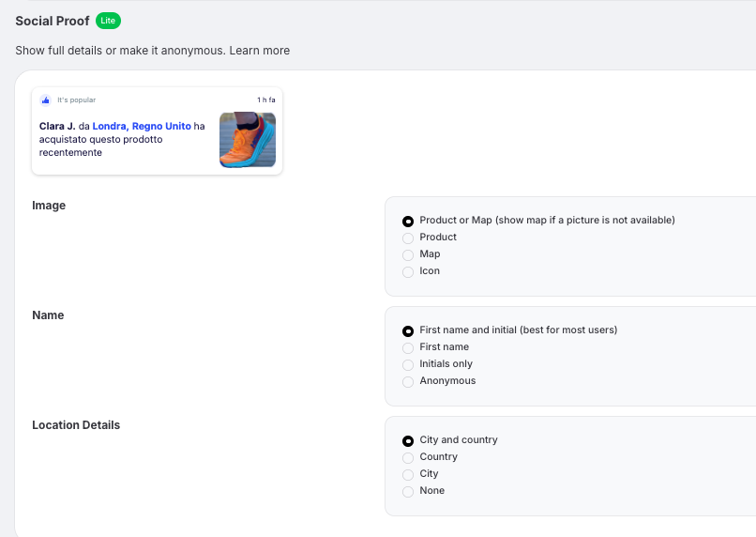The height and width of the screenshot is (537, 756).
Task: Choose Country for location details
Action: coord(408,458)
